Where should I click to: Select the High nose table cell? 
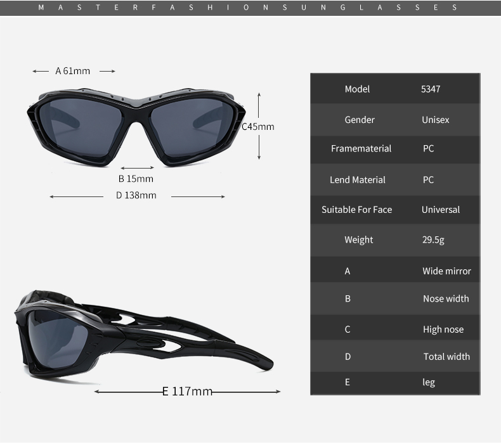click(443, 330)
